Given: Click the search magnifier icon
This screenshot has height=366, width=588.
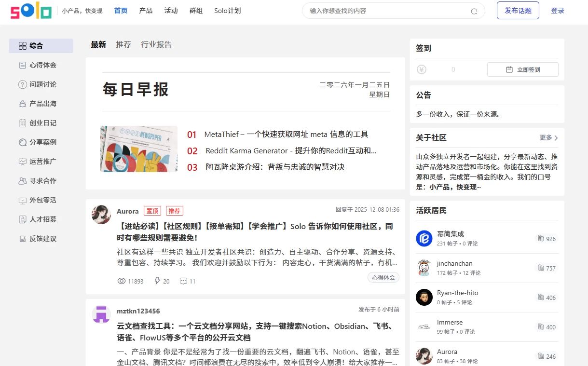Looking at the screenshot, I should tap(474, 11).
